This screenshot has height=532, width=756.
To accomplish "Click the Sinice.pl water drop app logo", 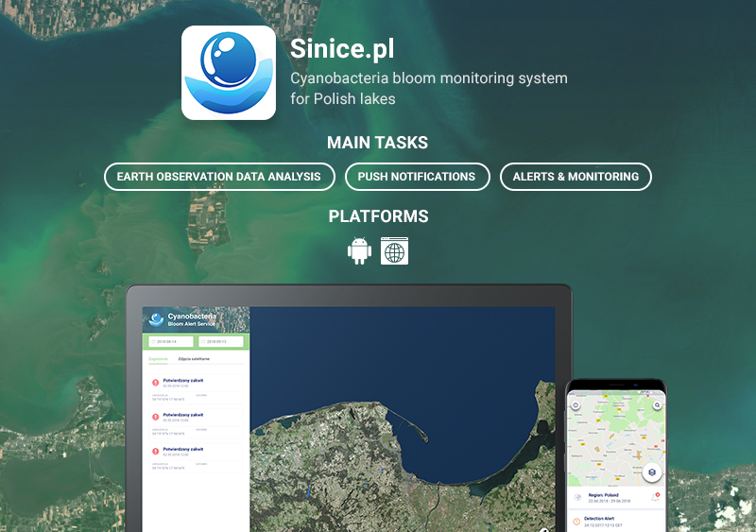I will tap(229, 73).
